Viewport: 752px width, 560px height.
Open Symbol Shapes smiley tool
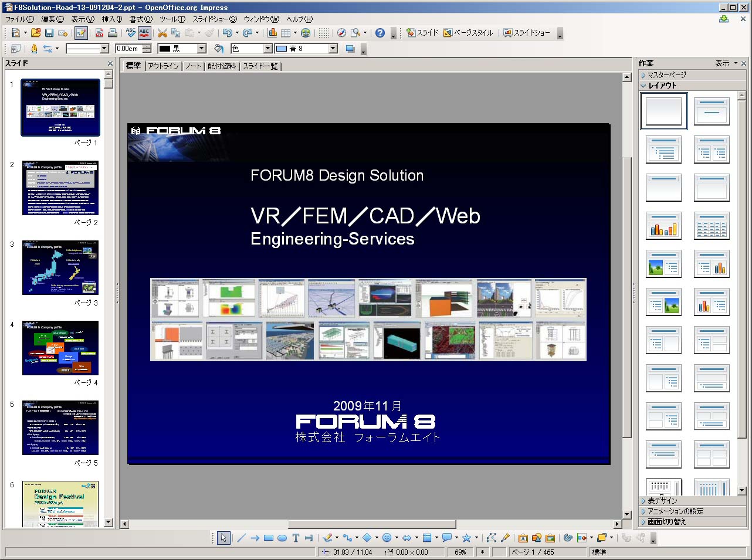(x=387, y=538)
